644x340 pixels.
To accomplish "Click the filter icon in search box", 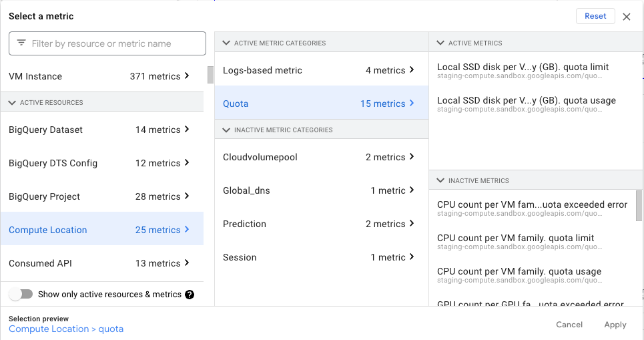I will pyautogui.click(x=21, y=43).
